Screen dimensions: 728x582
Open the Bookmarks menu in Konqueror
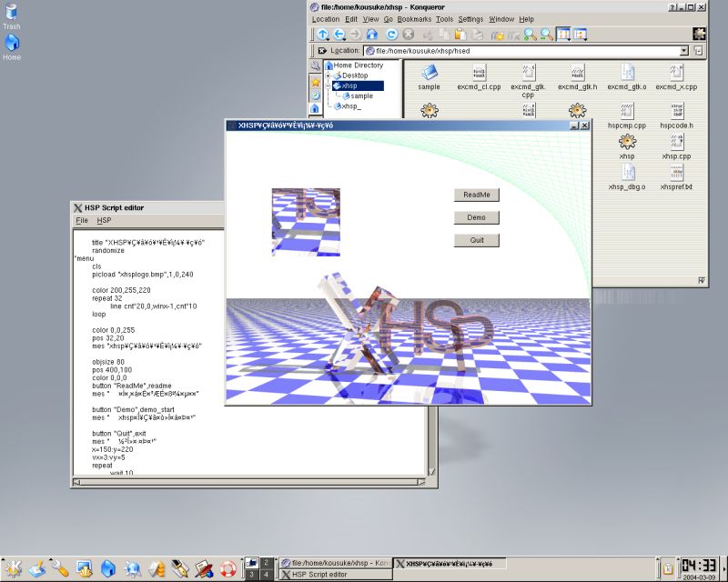tap(414, 18)
